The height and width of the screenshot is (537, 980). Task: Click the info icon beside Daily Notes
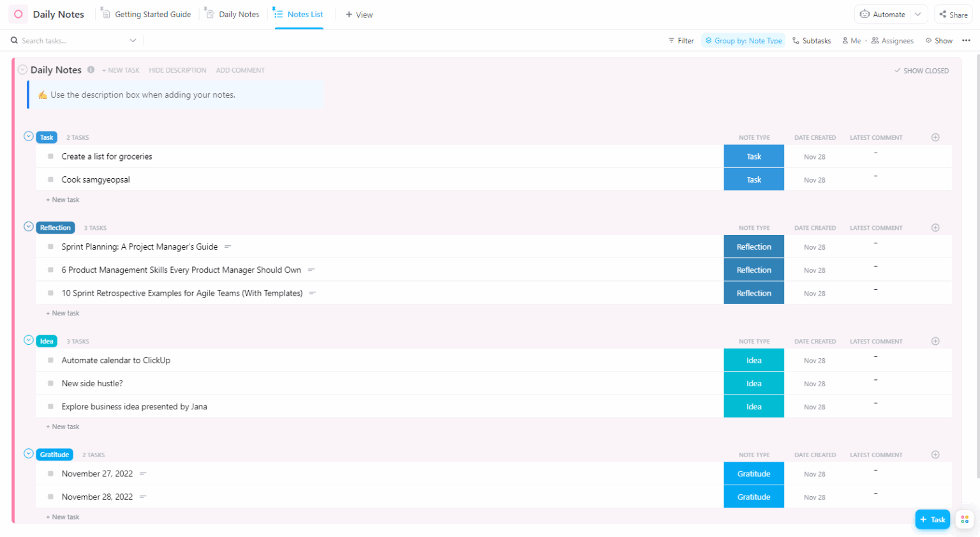pyautogui.click(x=90, y=70)
